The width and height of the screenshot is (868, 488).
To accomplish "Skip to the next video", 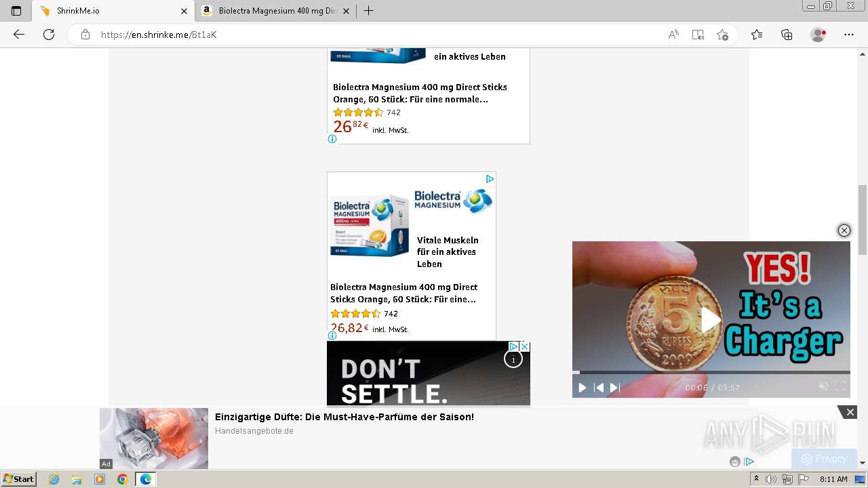I will click(614, 388).
